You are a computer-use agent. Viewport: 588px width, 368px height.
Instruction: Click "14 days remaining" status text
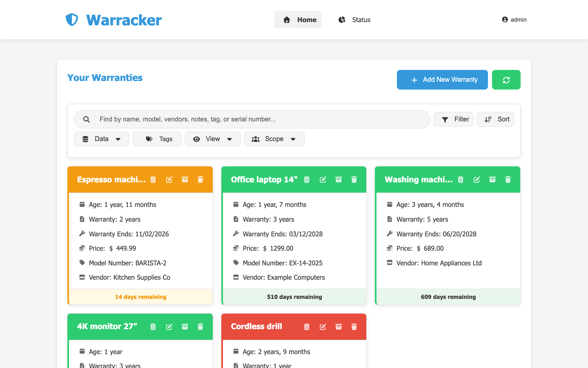[x=141, y=297]
